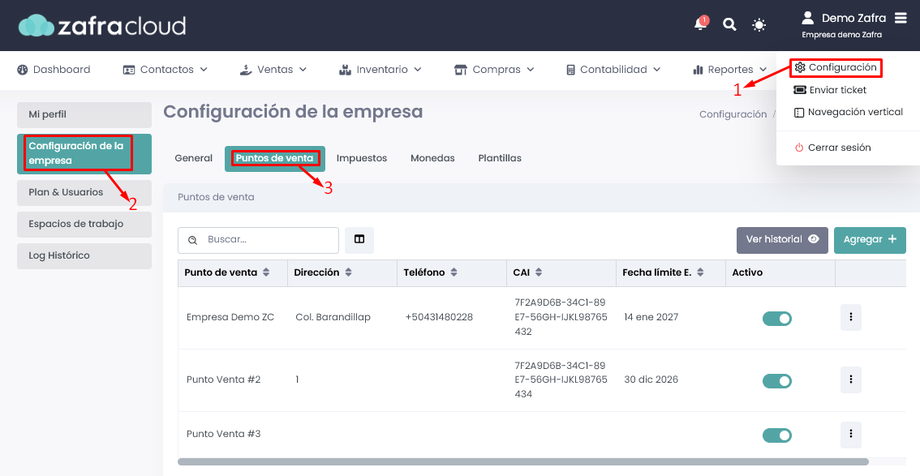Click the search magnifier icon in header

(x=729, y=25)
